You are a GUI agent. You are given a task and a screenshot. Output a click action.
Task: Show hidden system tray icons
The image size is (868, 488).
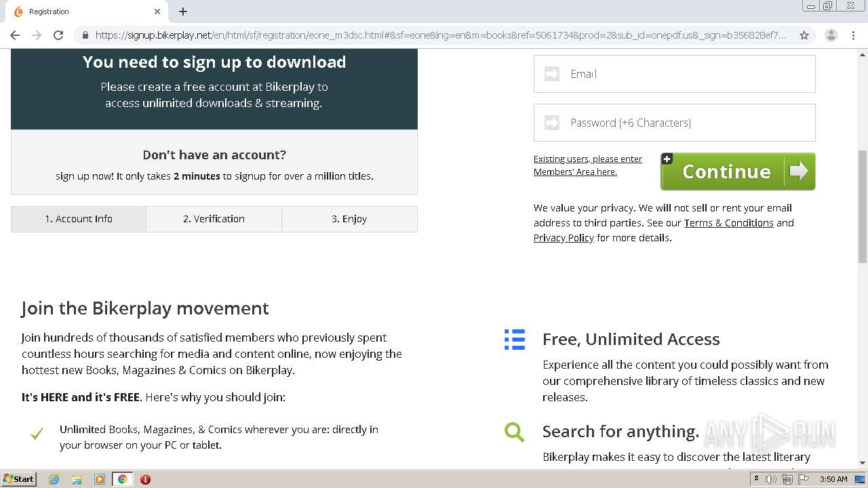[x=756, y=479]
